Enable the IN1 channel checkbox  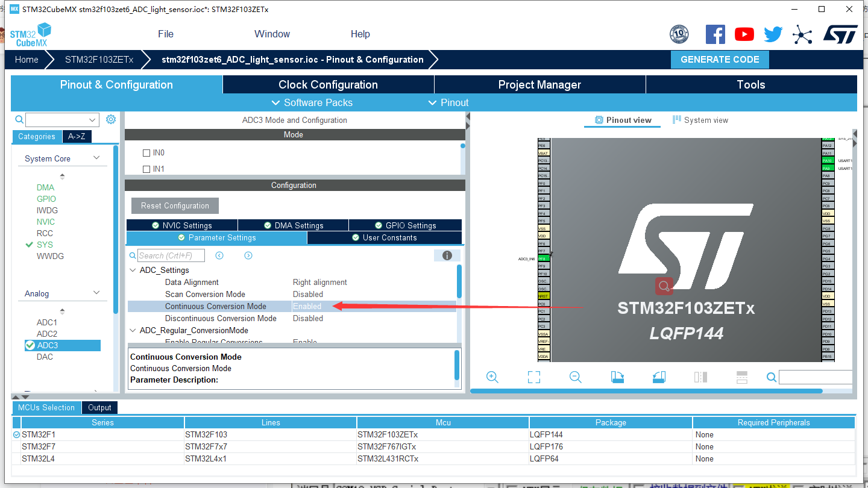[146, 169]
